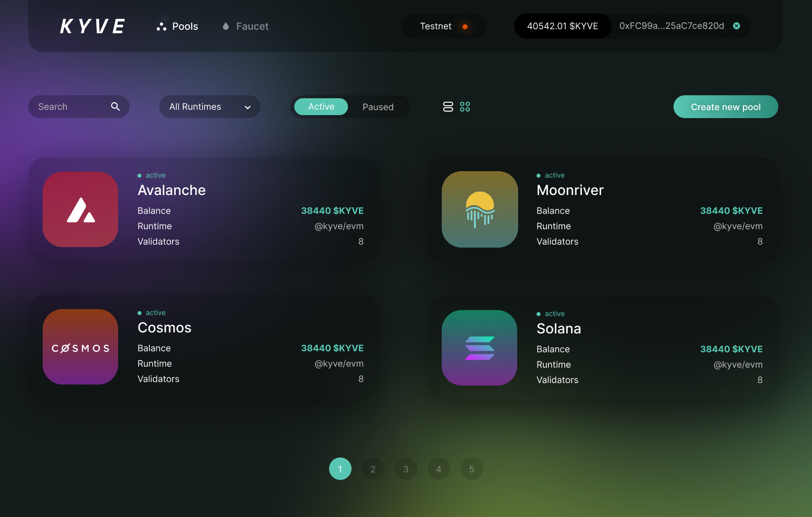Open the Solana pool logo
812x517 pixels.
(479, 348)
